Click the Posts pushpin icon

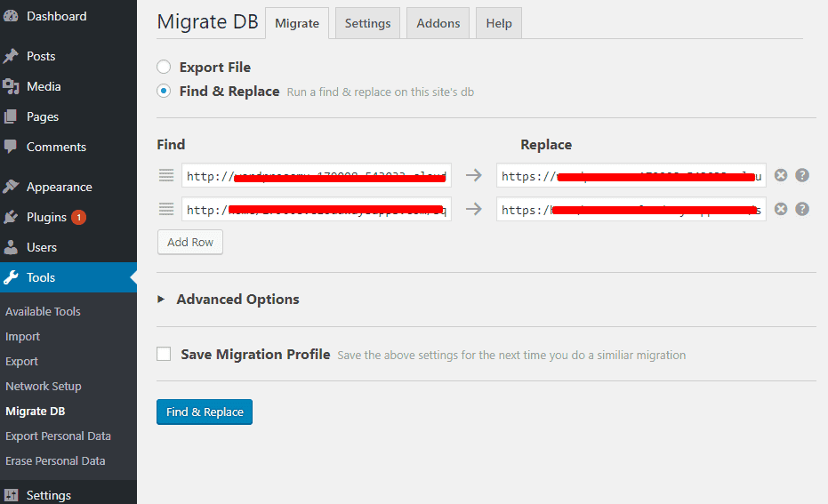[x=10, y=56]
